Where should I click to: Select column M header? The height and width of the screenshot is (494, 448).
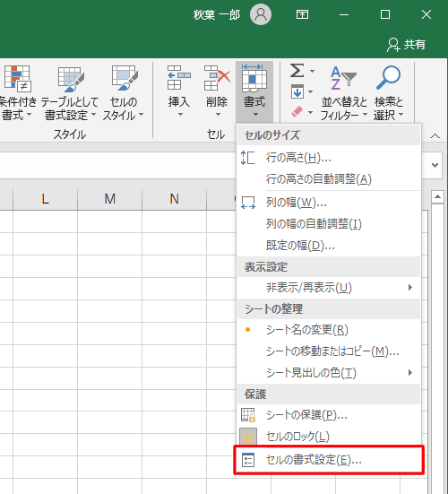pyautogui.click(x=110, y=199)
